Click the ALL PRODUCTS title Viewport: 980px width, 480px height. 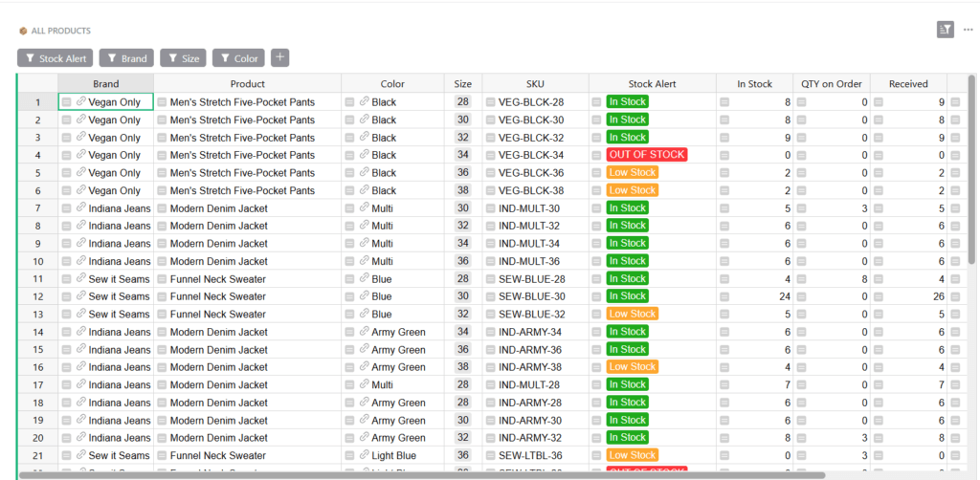60,31
